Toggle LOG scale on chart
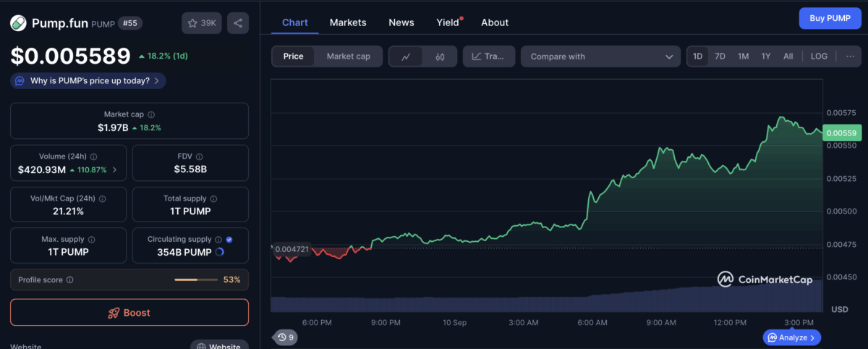 (x=819, y=56)
